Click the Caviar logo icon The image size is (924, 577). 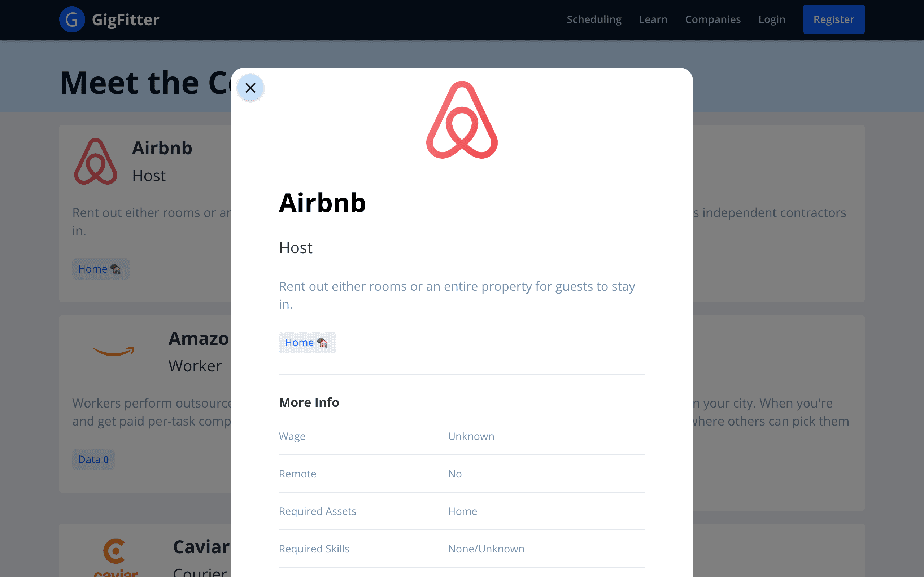click(x=114, y=555)
